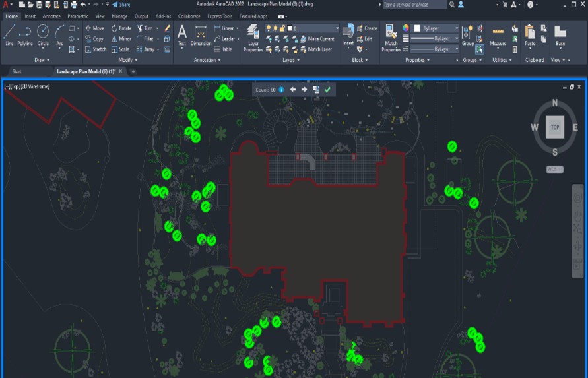Viewport: 588px width, 378px height.
Task: Expand the Draw panel
Action: (x=42, y=60)
